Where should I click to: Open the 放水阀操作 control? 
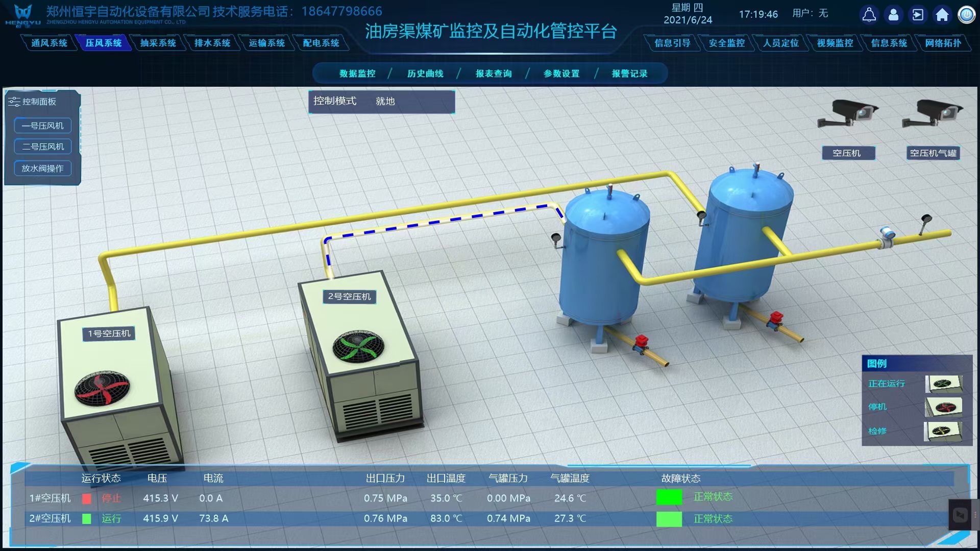click(43, 168)
